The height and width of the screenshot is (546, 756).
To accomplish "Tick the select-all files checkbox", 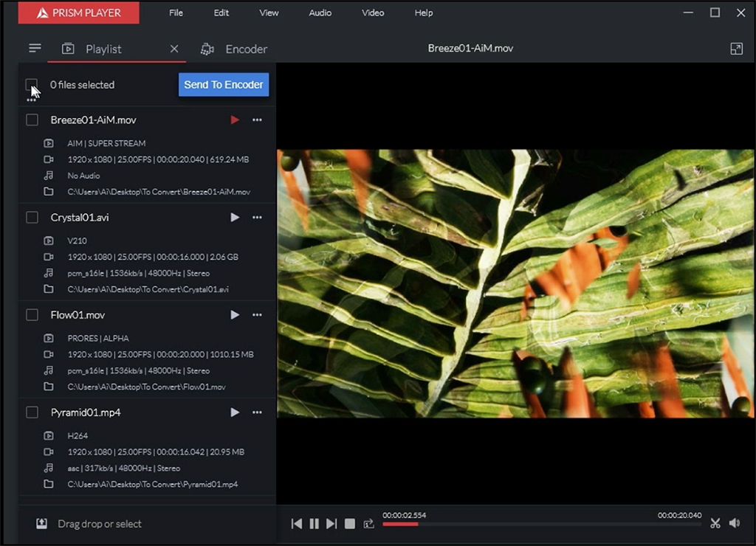I will click(x=32, y=84).
